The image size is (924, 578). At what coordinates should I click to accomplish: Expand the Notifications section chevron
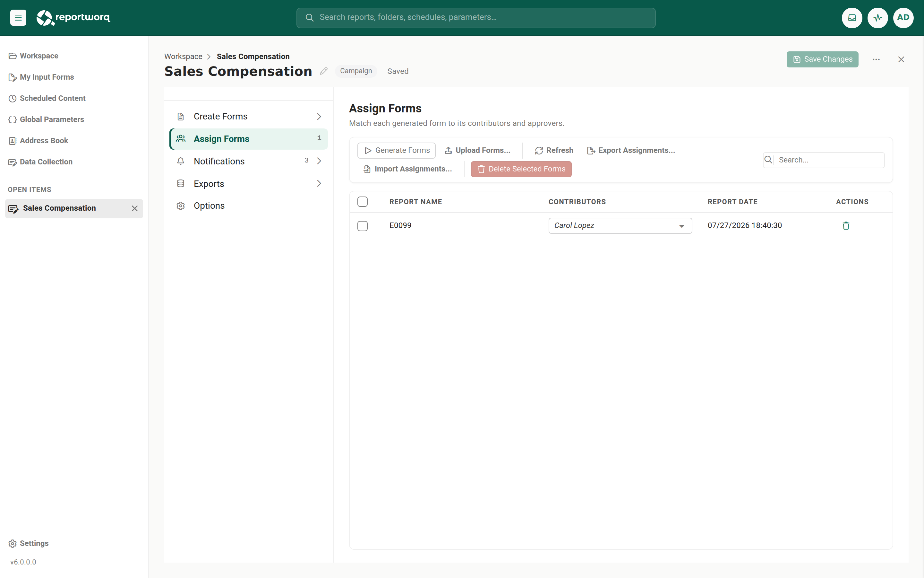click(x=319, y=161)
